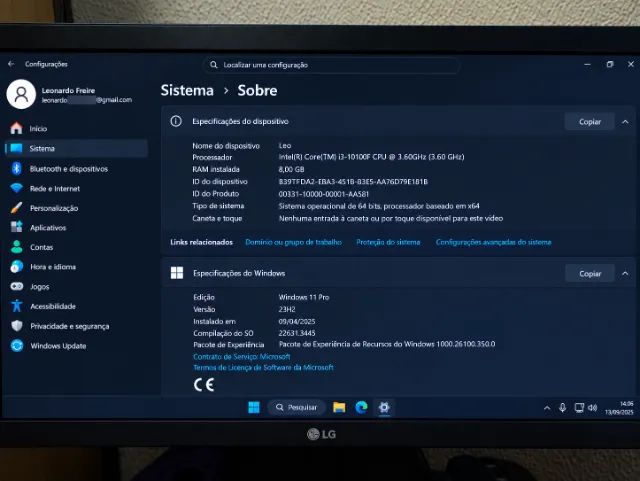Select the Edição value Windows 11 Pro
This screenshot has height=481, width=640.
point(304,297)
